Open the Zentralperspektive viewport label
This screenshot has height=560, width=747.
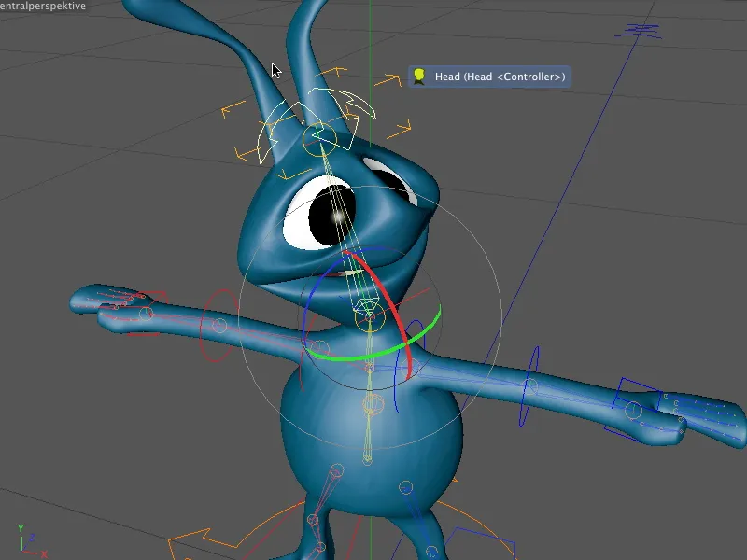coord(43,6)
